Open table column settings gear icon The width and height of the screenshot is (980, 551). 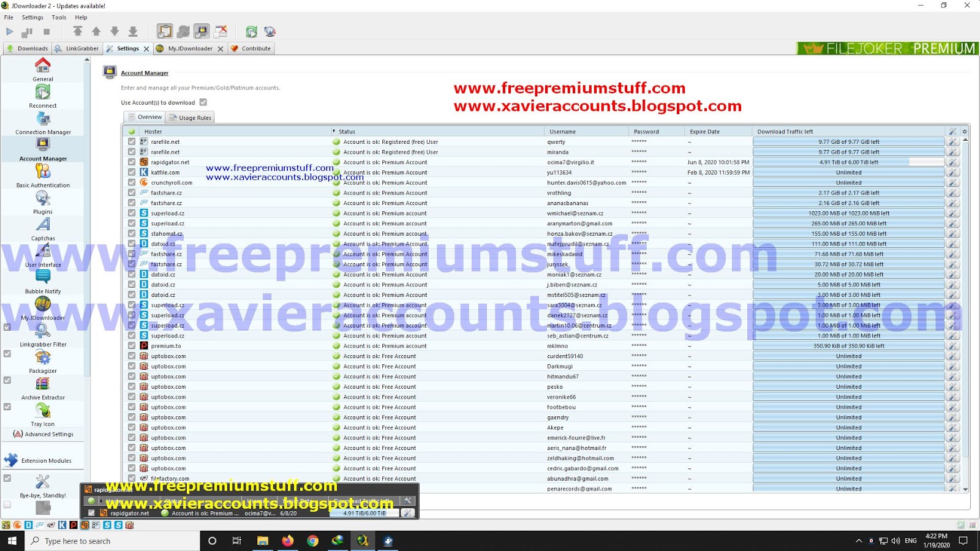pyautogui.click(x=964, y=132)
